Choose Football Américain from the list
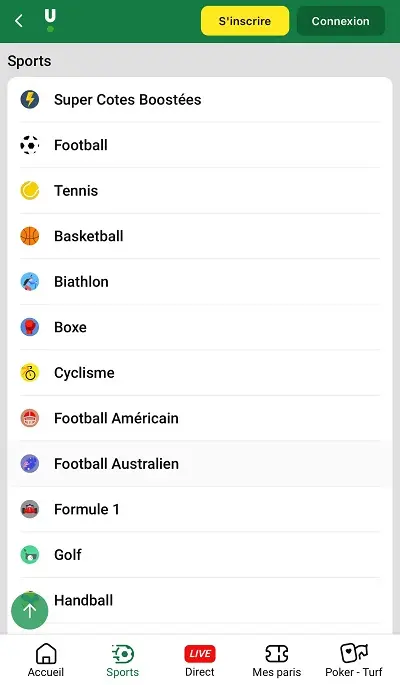400x685 pixels. (x=200, y=418)
